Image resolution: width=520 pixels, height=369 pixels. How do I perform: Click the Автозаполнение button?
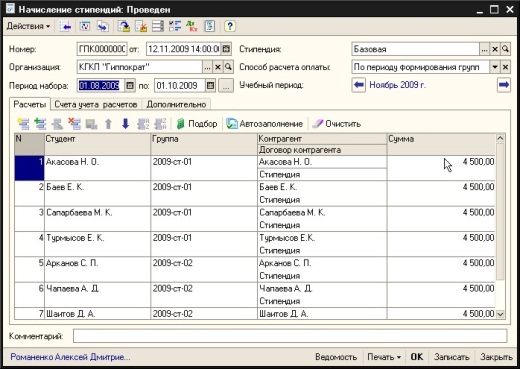[x=265, y=124]
